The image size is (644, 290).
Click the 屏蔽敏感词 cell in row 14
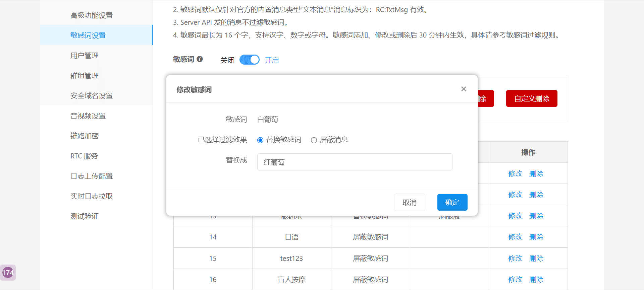click(x=370, y=237)
